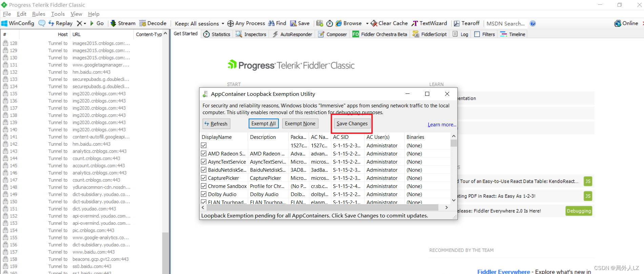This screenshot has width=644, height=274.
Task: Click the Online status indicator
Action: tap(626, 23)
